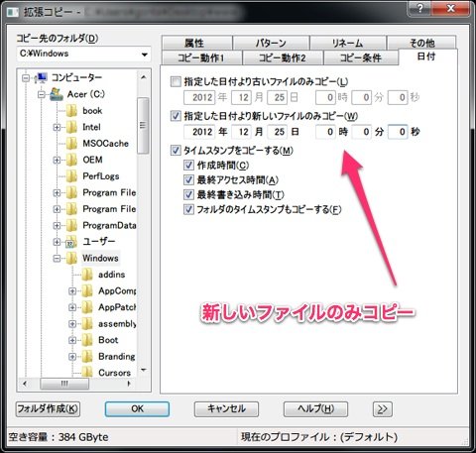Collapse the Windows folder node
This screenshot has width=476, height=453.
point(57,259)
